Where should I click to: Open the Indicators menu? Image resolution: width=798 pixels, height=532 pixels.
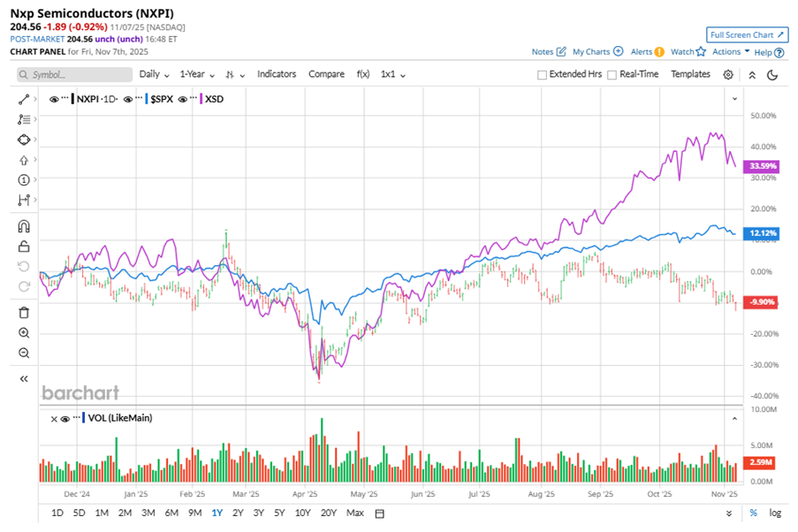(x=277, y=75)
